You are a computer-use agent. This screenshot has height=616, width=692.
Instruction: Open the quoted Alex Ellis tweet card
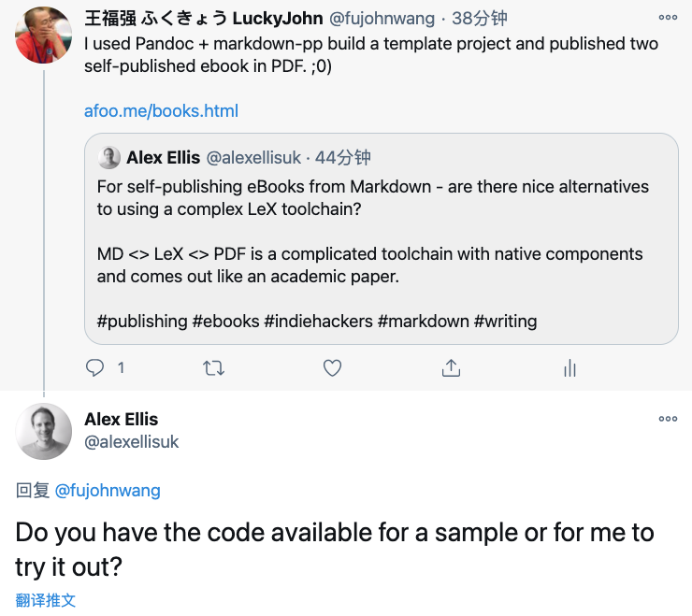(x=382, y=238)
